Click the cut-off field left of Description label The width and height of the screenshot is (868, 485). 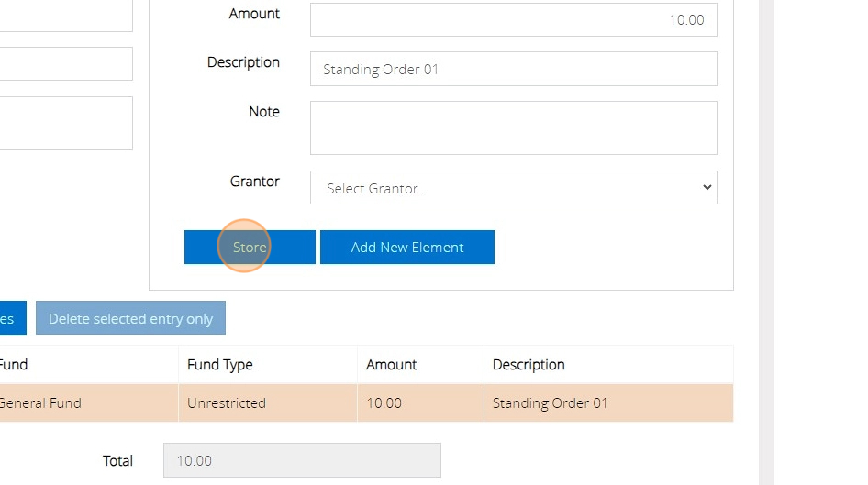tap(64, 64)
